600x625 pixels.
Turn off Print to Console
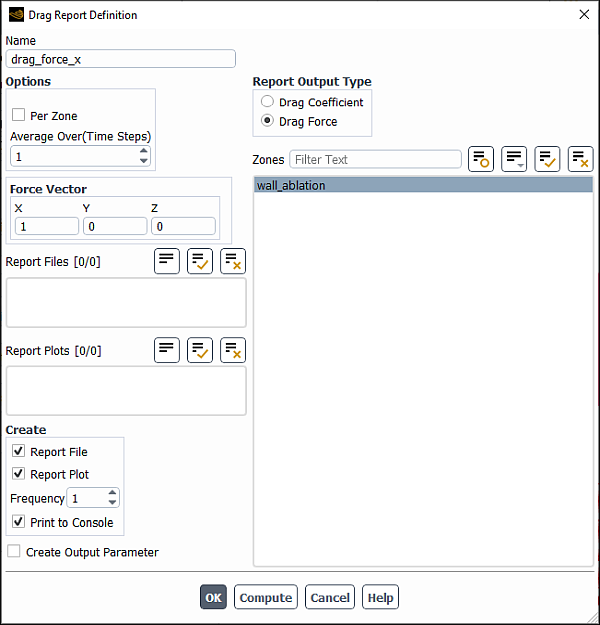pos(19,522)
